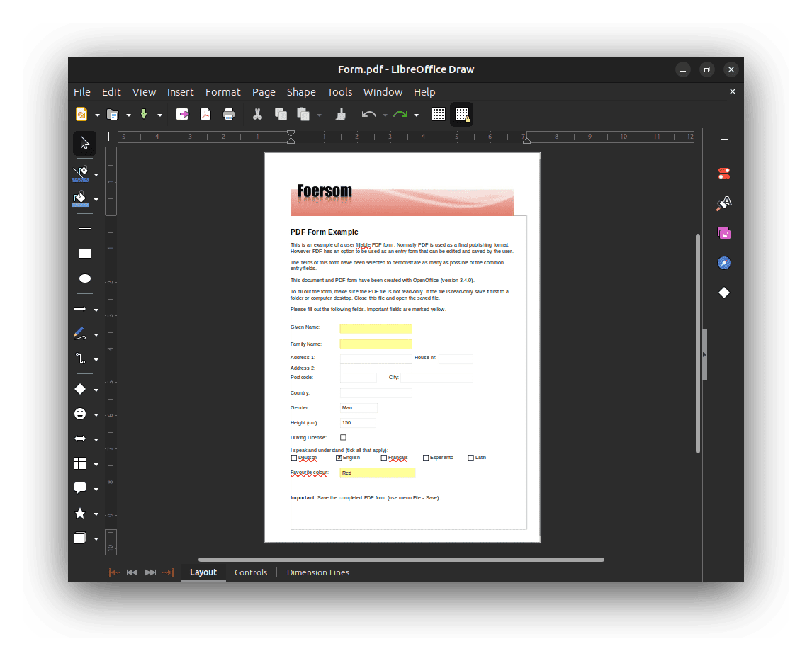Open the Line Color dropdown arrow
The width and height of the screenshot is (812, 661).
coord(96,174)
